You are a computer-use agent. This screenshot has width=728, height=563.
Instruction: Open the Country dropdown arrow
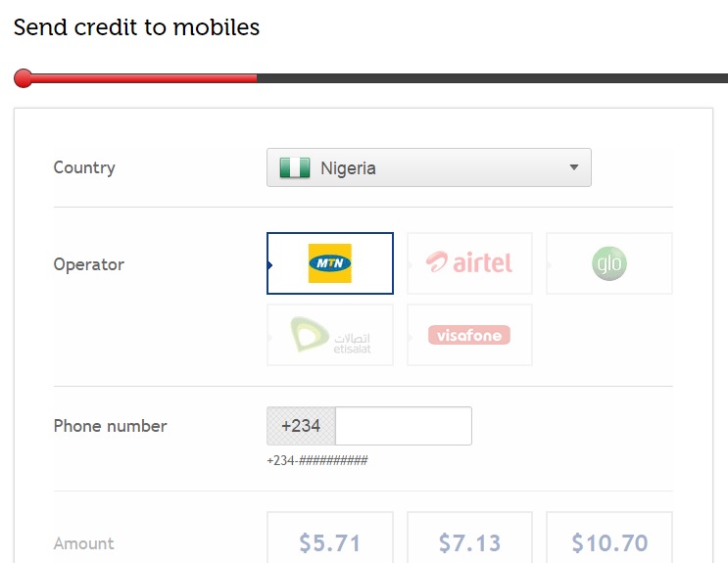coord(574,167)
